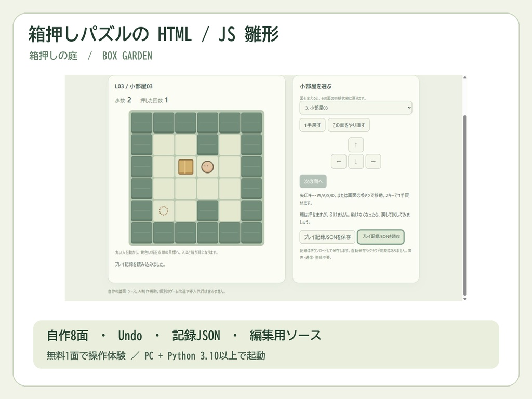This screenshot has height=399, width=532.
Task: Click the dotted circle goal tile
Action: pos(164,211)
